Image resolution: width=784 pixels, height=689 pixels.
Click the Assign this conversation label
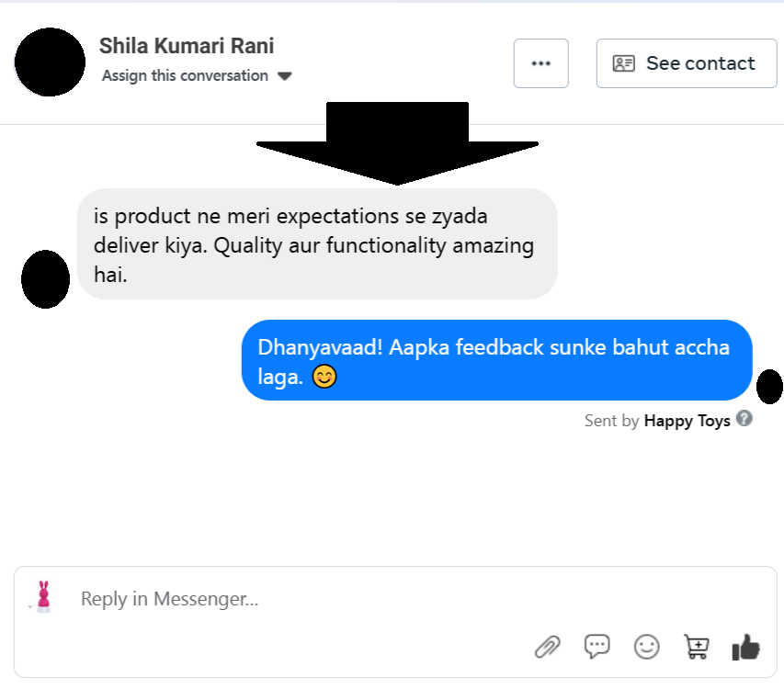[x=185, y=75]
